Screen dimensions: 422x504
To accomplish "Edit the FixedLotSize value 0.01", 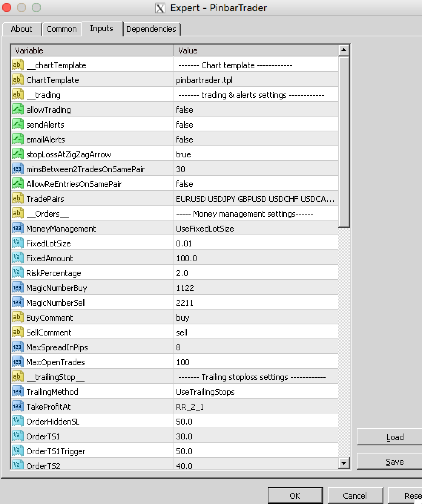I will 256,243.
